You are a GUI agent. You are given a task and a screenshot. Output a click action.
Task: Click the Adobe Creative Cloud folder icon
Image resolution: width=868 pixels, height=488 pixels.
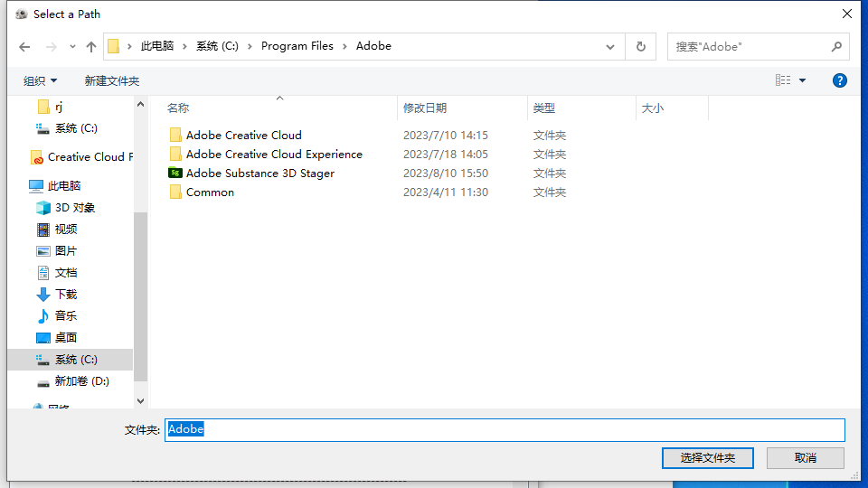175,135
